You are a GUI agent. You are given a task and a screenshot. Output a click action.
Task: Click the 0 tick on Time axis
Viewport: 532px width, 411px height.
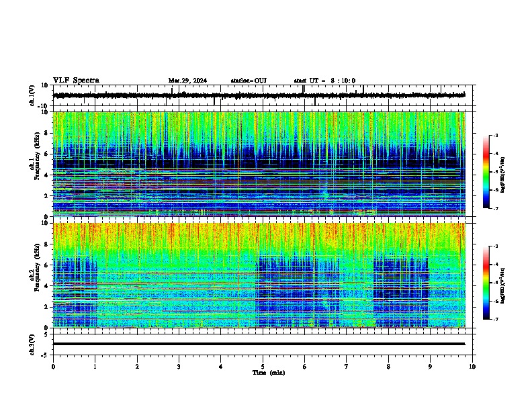point(53,367)
